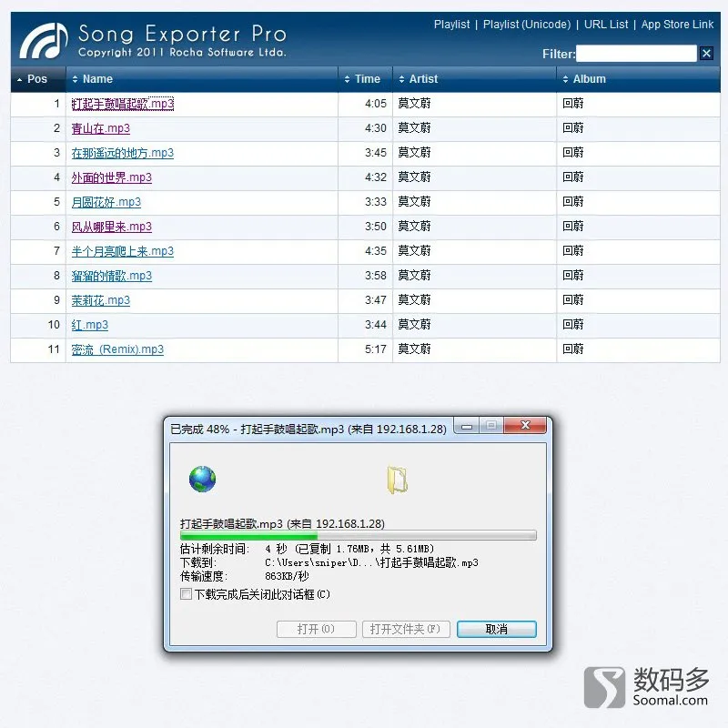Select time cell 4:30
The image size is (728, 728).
point(376,128)
